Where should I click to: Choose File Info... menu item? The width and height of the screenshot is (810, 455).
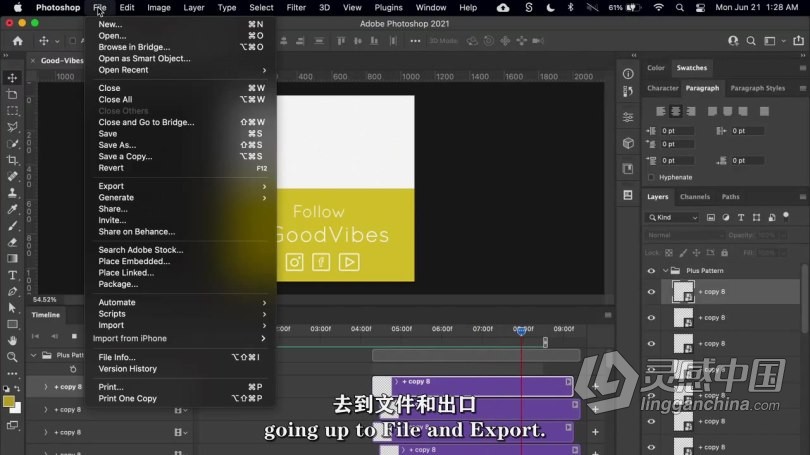117,357
